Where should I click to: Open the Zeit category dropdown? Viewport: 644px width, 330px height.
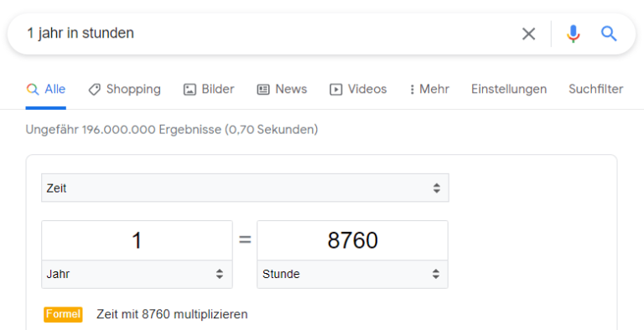pos(245,188)
